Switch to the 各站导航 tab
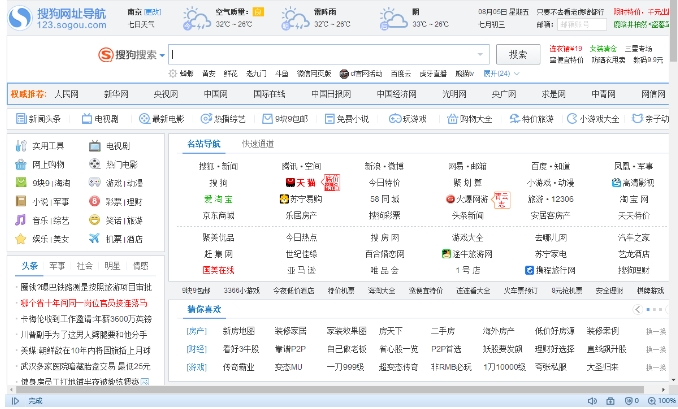The height and width of the screenshot is (409, 678). pos(204,144)
